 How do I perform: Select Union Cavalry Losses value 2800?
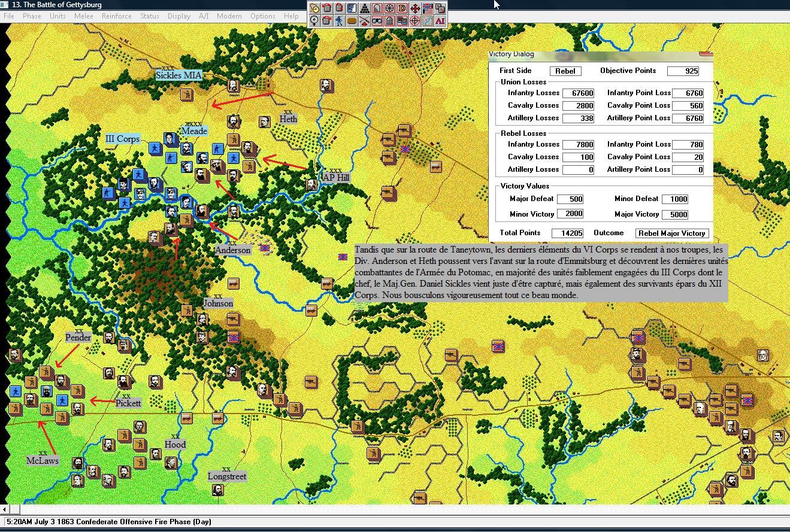click(x=579, y=106)
